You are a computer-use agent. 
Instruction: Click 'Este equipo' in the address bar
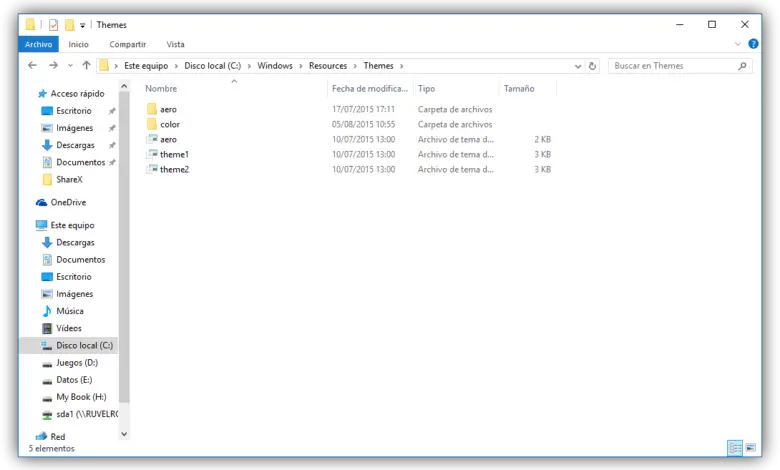[146, 66]
